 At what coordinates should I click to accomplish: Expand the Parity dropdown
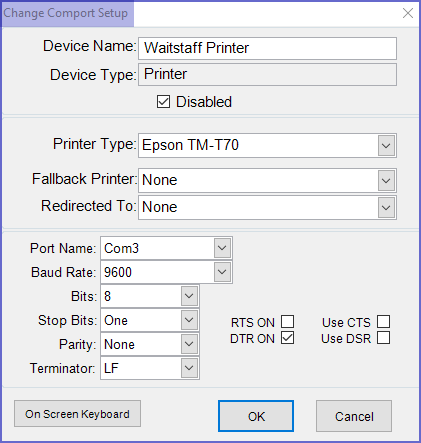pyautogui.click(x=189, y=344)
